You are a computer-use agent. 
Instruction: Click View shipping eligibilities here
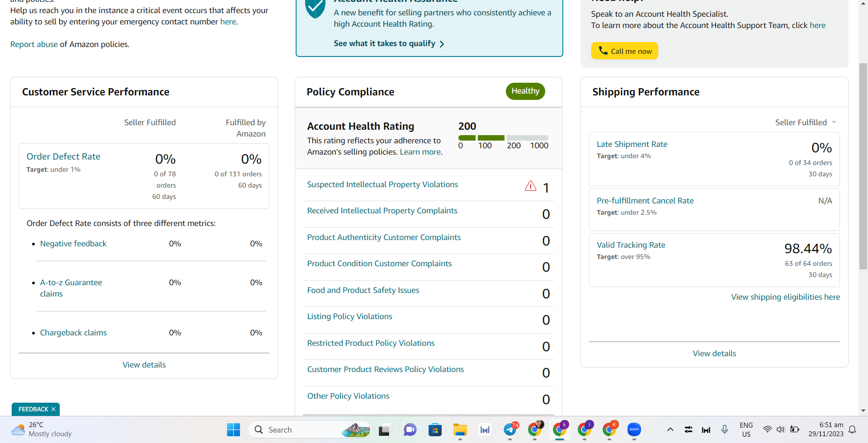coord(786,297)
